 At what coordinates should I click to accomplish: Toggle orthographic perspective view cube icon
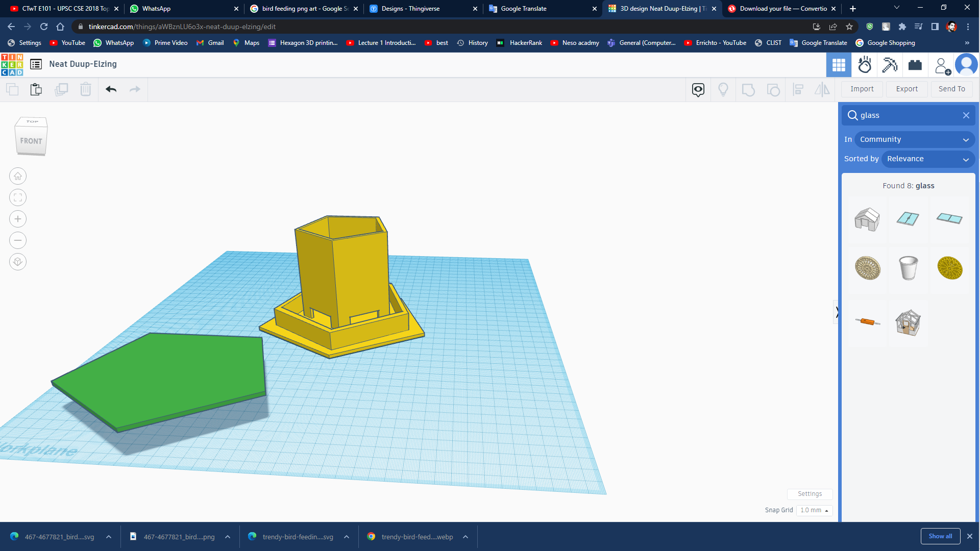click(18, 262)
